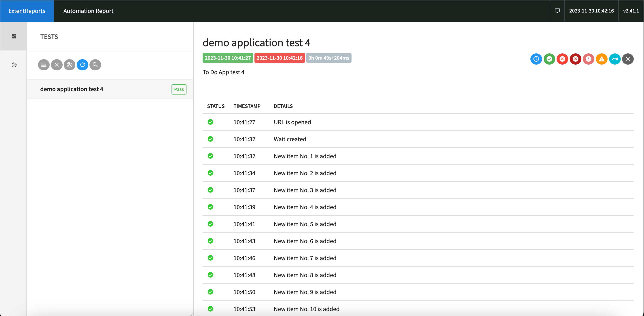The height and width of the screenshot is (316, 644).
Task: Toggle the red fail step filter
Action: coord(562,59)
